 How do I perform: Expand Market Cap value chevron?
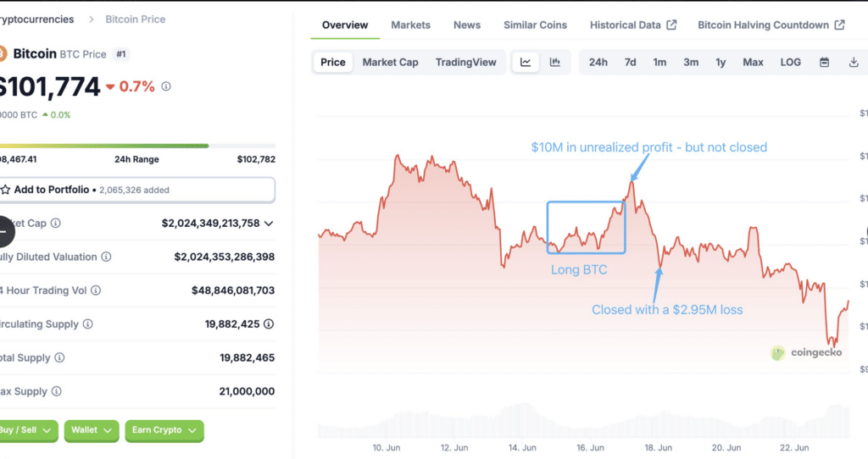269,224
